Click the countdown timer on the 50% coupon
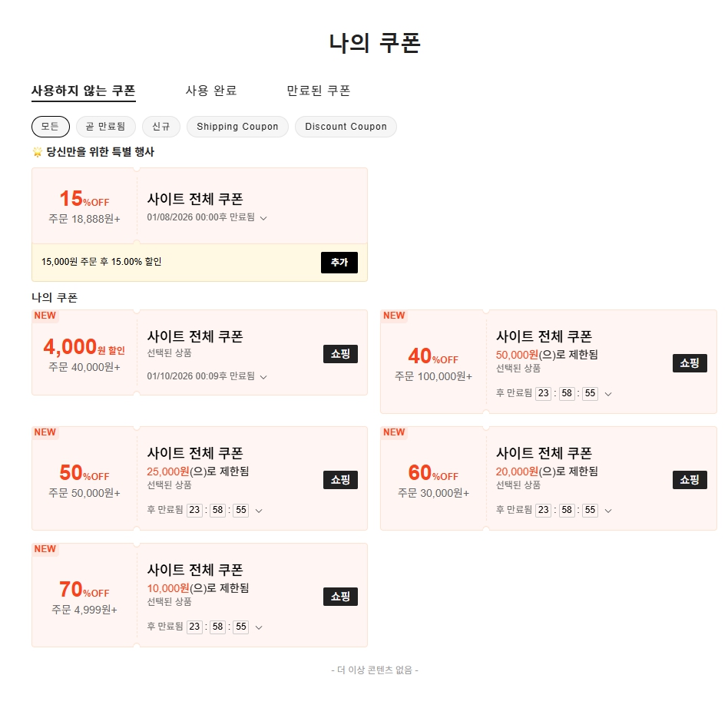This screenshot has width=728, height=708. click(x=217, y=510)
